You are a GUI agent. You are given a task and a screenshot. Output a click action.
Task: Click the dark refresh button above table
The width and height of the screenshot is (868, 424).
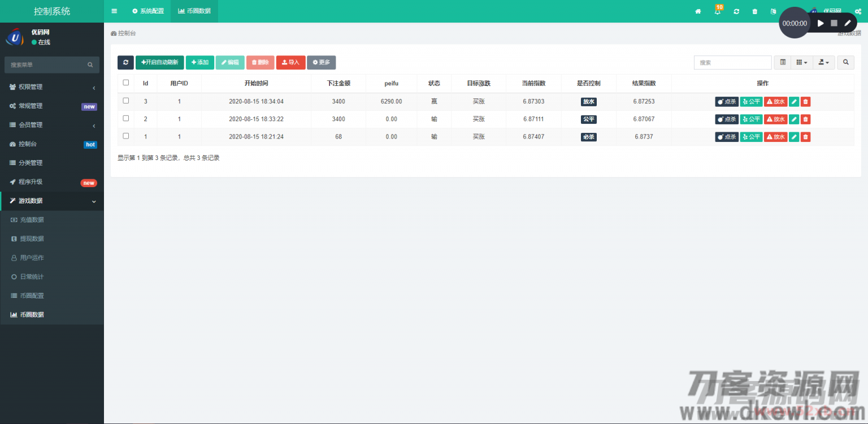[x=125, y=62]
